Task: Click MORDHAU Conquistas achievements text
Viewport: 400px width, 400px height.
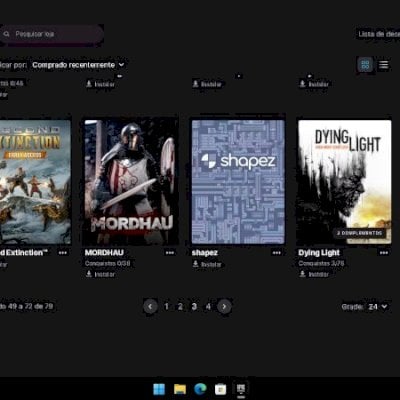Action: coord(107,263)
